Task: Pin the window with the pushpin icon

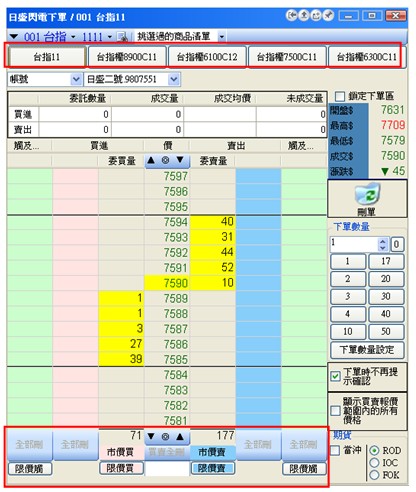Action: coord(328,16)
